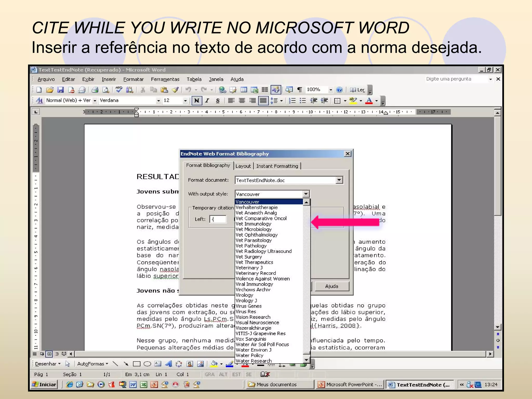Click the red Font Color A icon

click(369, 100)
